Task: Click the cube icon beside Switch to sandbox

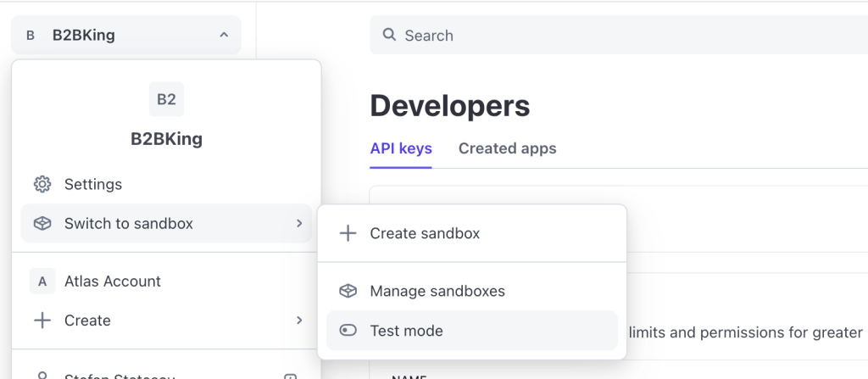Action: tap(42, 224)
